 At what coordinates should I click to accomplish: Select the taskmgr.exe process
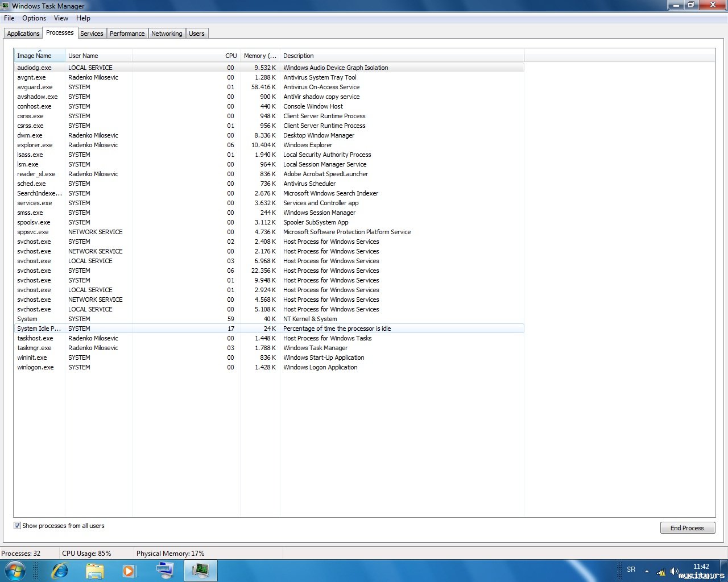tap(269, 348)
